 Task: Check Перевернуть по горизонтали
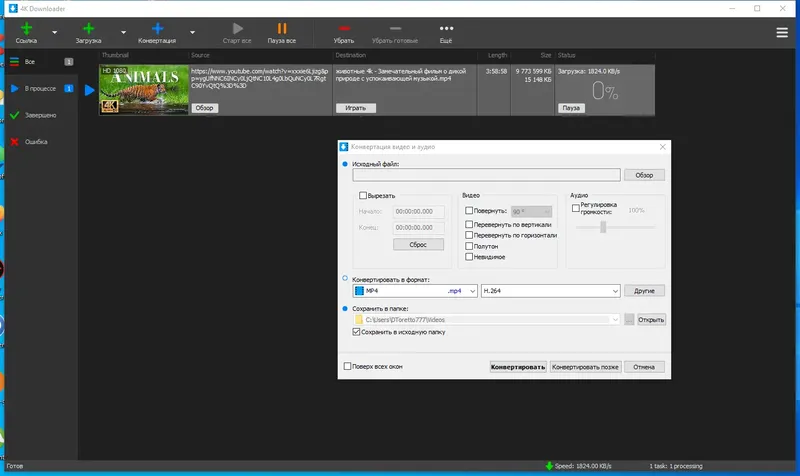(x=469, y=235)
